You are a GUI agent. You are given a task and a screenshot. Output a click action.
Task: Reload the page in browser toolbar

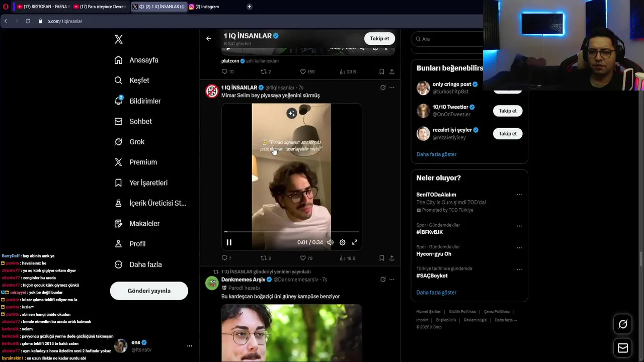[x=28, y=21]
